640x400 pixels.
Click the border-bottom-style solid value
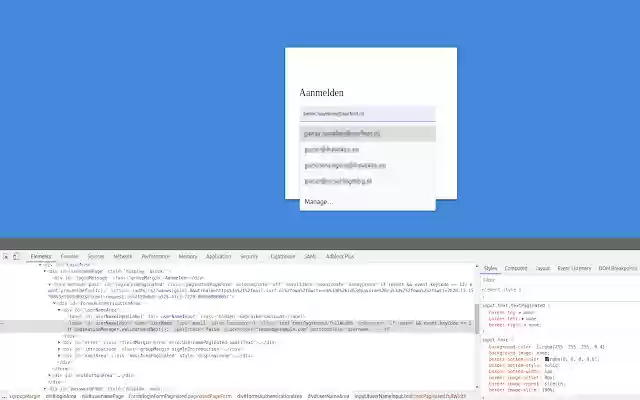coord(552,365)
